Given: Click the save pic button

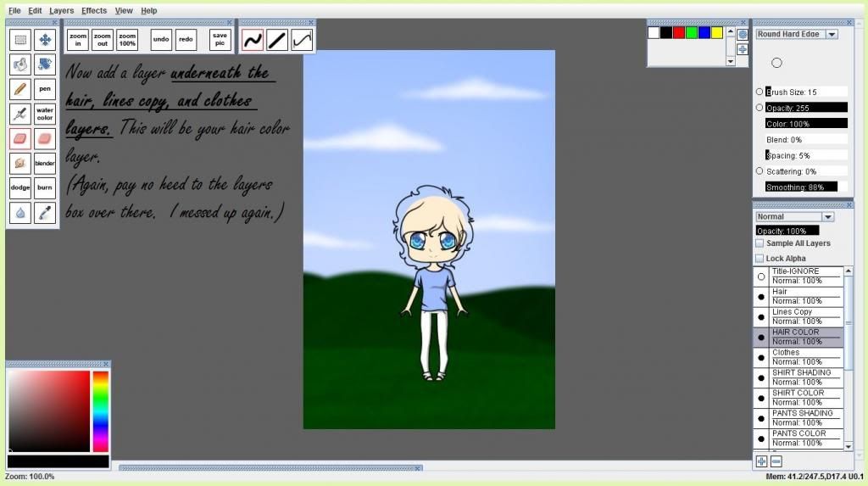Looking at the screenshot, I should (x=220, y=39).
